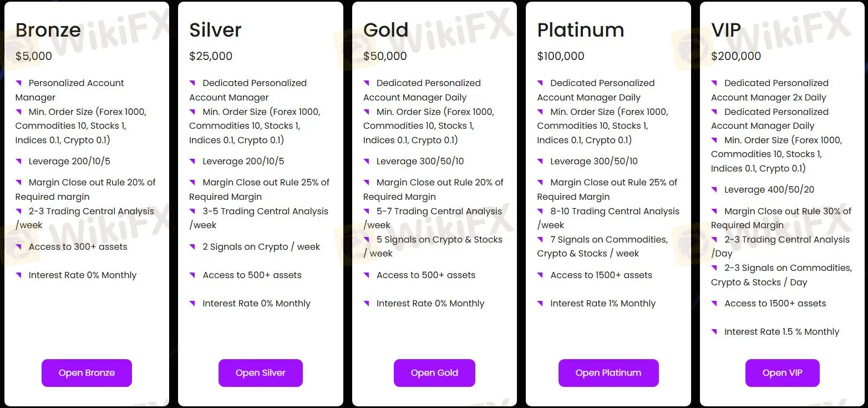Click the bullet icon beside Gold's 5 Signals on Crypto & Stocks
This screenshot has height=408, width=868.
(367, 239)
